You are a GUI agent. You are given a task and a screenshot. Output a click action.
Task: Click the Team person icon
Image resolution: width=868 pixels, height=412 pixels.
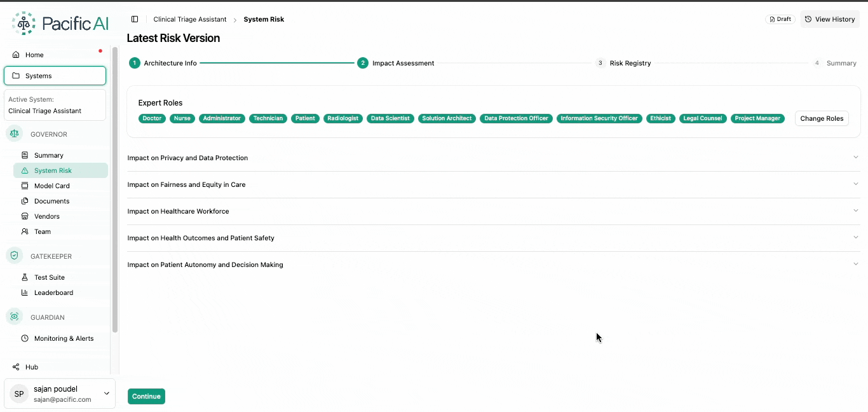25,231
